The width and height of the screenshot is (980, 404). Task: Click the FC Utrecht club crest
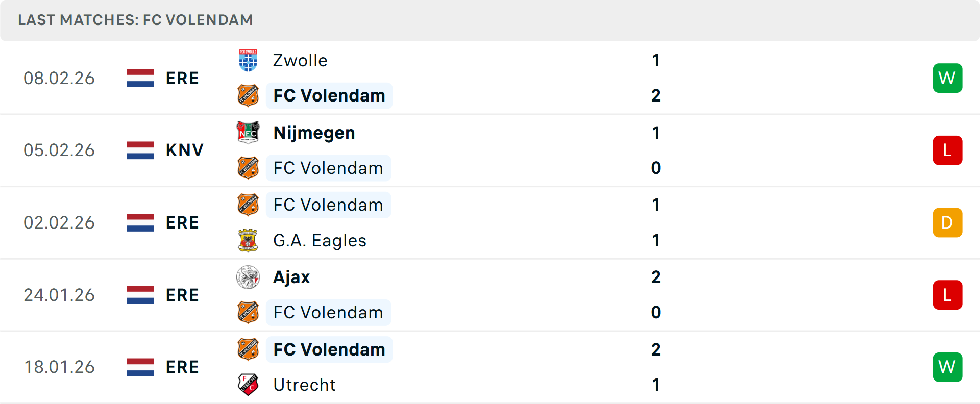[249, 385]
